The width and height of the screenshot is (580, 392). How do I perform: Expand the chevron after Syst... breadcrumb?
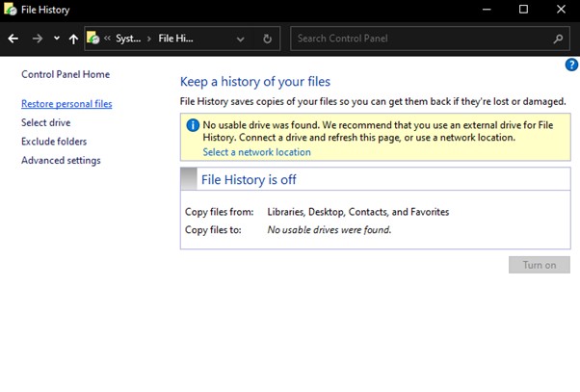pos(149,39)
